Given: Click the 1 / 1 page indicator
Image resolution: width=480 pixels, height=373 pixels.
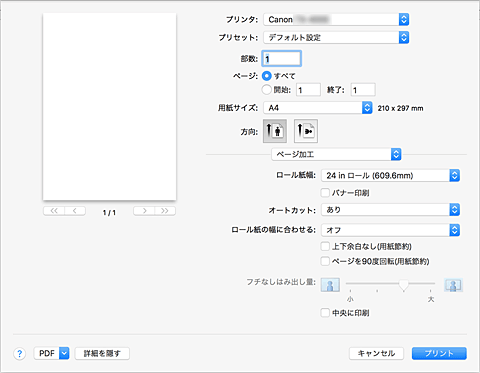Looking at the screenshot, I should click(x=109, y=213).
